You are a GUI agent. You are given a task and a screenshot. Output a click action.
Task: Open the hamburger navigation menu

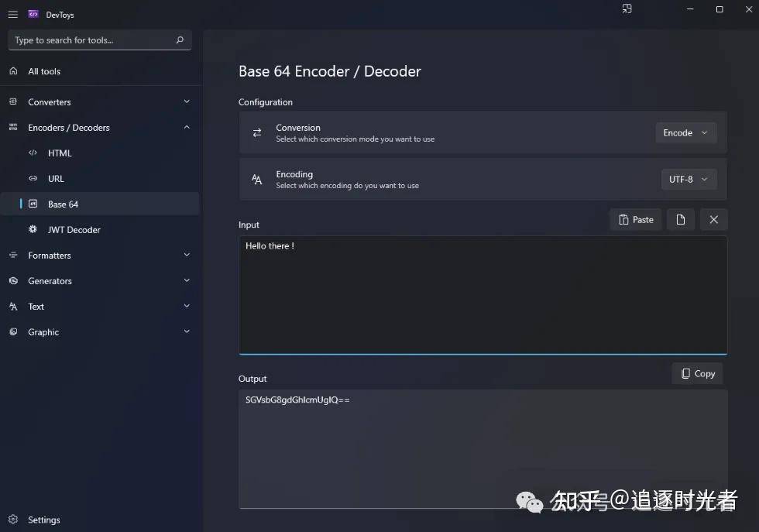coord(13,15)
